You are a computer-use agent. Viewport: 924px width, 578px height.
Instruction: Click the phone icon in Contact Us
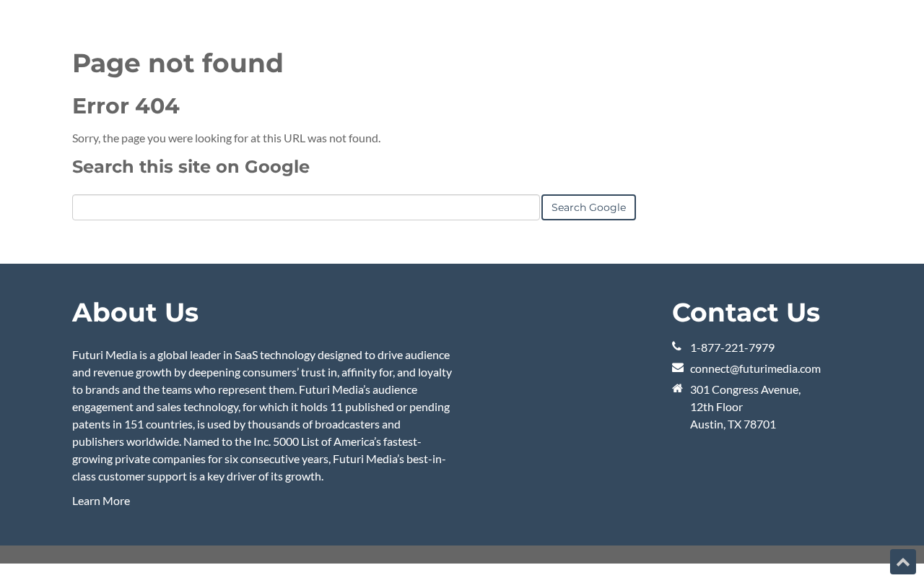[676, 347]
